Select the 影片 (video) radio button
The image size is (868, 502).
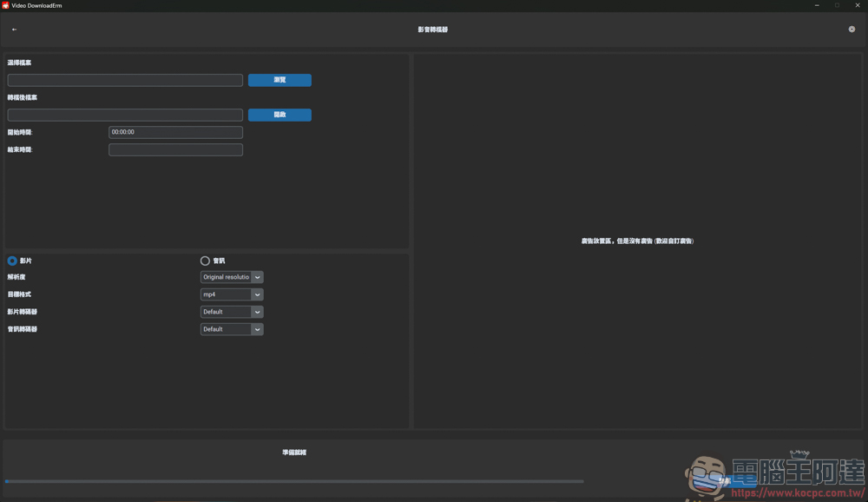(12, 261)
